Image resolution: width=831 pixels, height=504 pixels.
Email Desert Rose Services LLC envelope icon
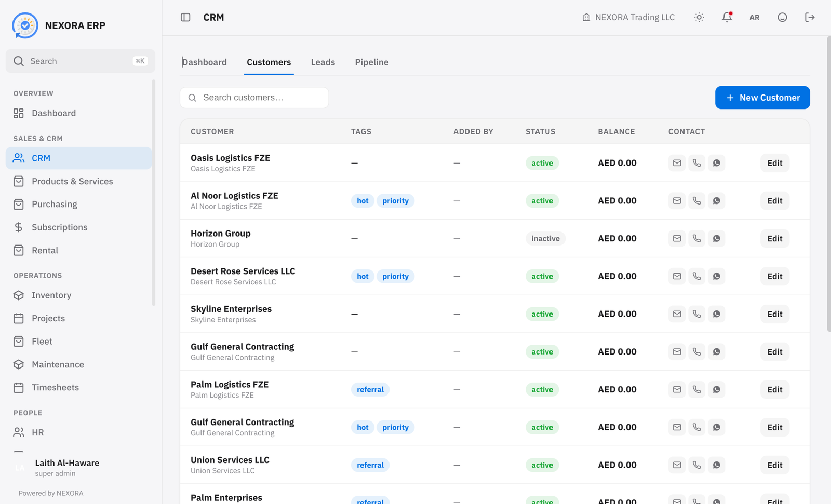tap(677, 276)
